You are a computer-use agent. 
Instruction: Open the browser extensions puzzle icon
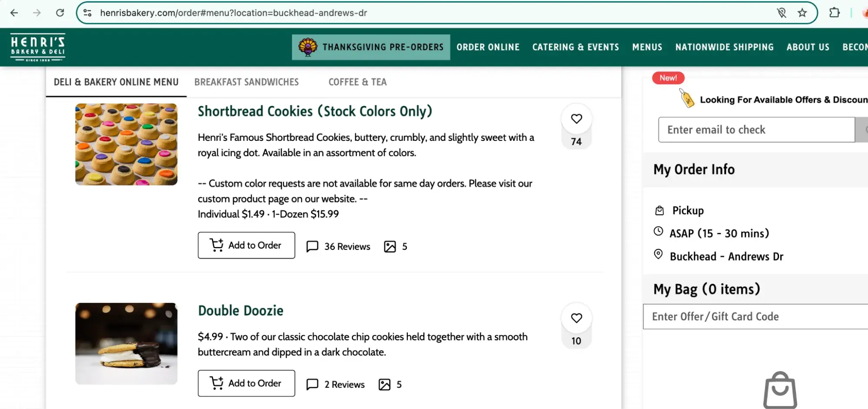834,13
